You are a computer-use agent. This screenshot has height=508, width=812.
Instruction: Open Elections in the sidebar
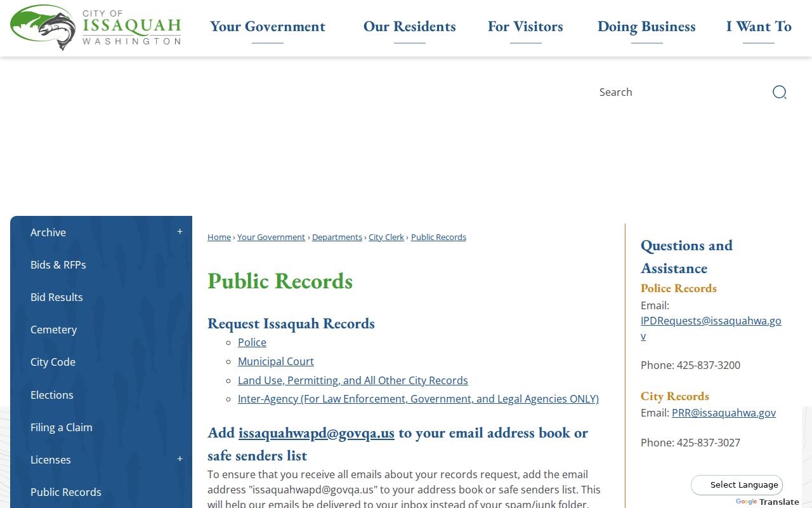pyautogui.click(x=52, y=395)
